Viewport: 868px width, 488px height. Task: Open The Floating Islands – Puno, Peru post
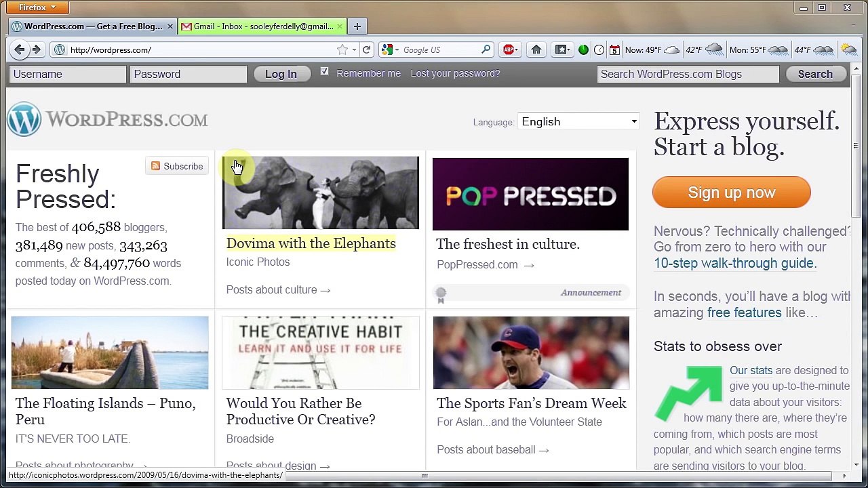106,411
